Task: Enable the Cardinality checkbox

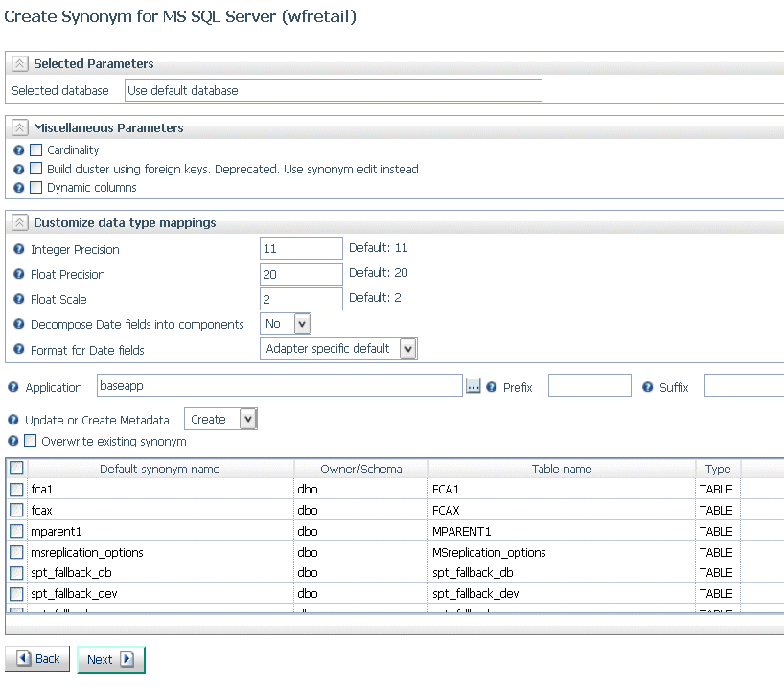Action: pyautogui.click(x=36, y=149)
